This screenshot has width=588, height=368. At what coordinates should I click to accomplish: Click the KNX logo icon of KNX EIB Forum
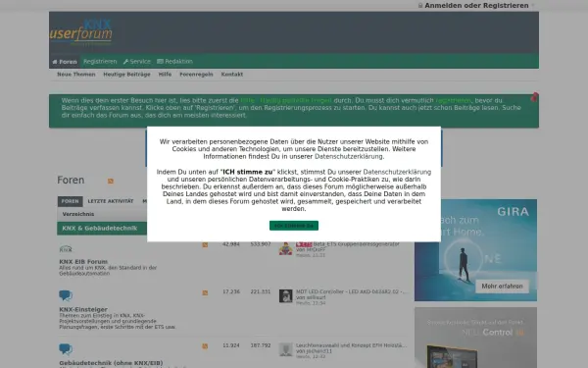66,249
